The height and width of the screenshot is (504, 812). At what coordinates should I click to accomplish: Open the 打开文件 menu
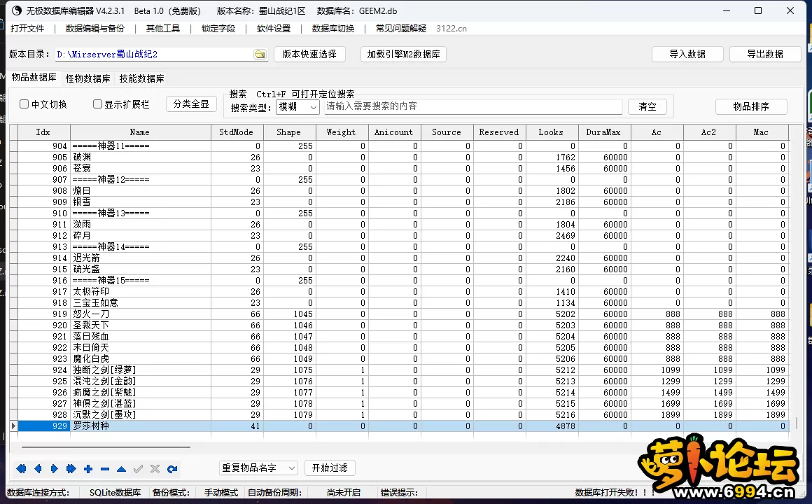click(x=27, y=29)
